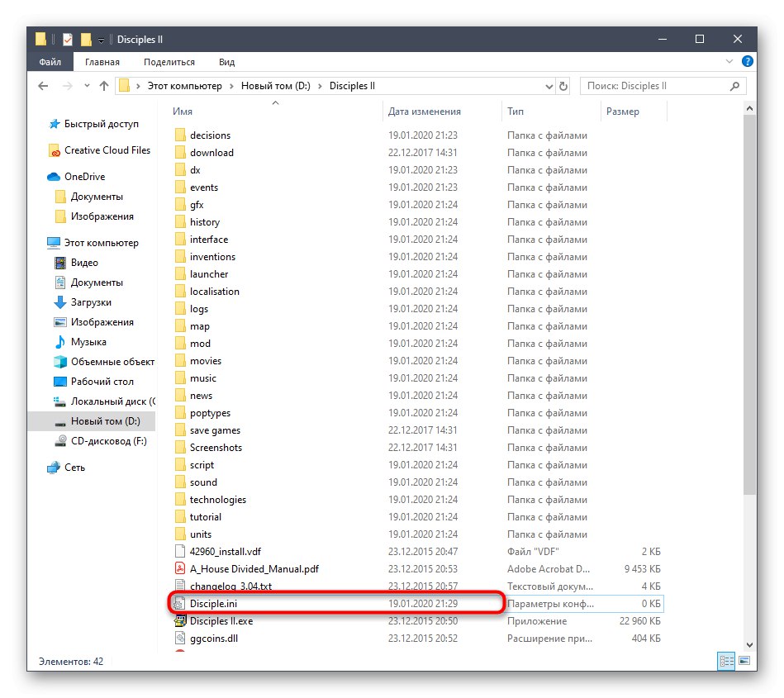This screenshot has height=698, width=784.
Task: Select the decisions folder
Action: click(x=210, y=135)
